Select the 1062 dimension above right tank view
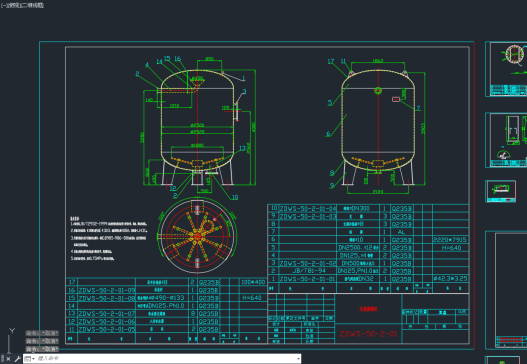This screenshot has width=527, height=364. pyautogui.click(x=378, y=61)
